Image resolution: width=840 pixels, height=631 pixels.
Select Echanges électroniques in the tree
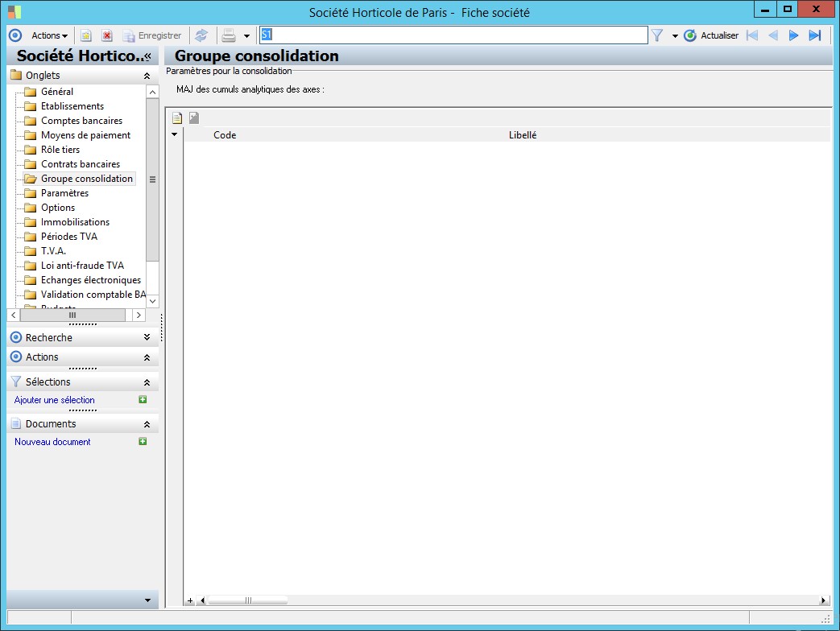(91, 279)
